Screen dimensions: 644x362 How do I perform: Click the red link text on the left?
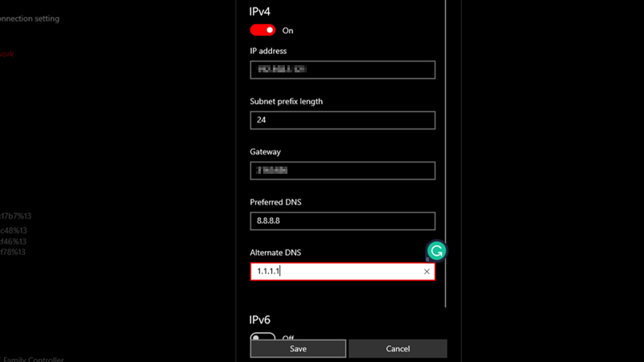(x=6, y=54)
